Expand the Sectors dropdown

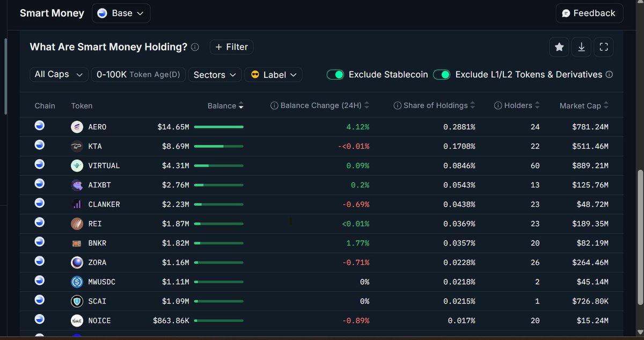coord(215,75)
